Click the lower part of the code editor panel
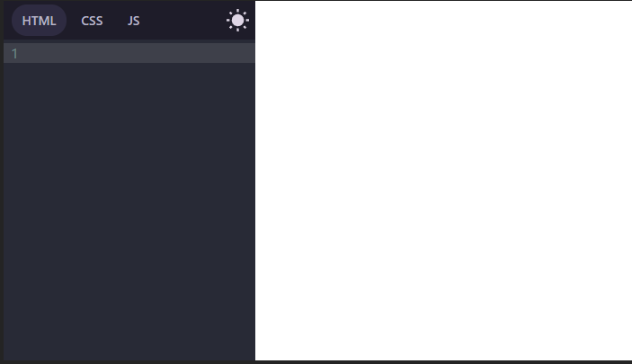This screenshot has height=364, width=632. click(129, 302)
